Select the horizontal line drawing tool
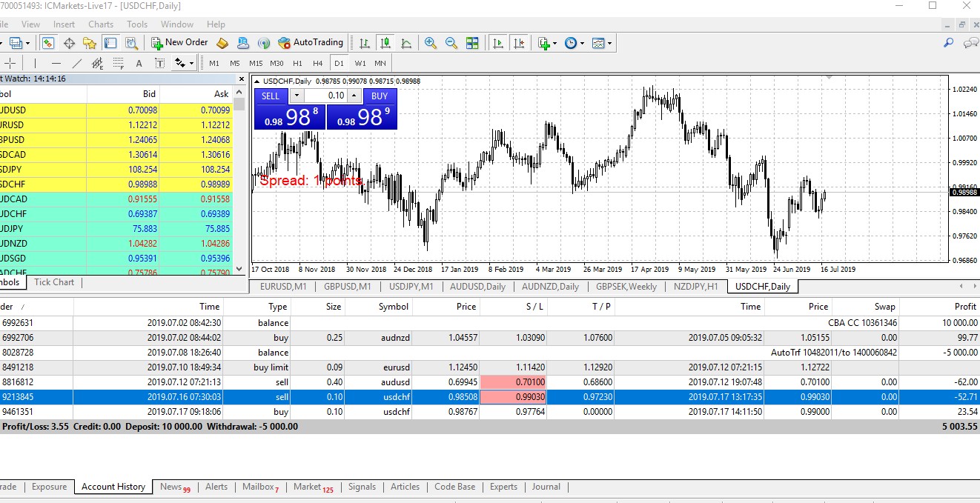The image size is (980, 503). (56, 63)
